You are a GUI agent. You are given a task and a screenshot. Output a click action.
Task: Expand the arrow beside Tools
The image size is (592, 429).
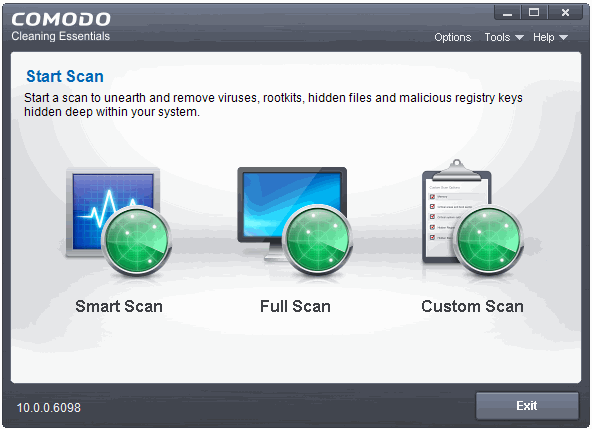click(x=520, y=37)
